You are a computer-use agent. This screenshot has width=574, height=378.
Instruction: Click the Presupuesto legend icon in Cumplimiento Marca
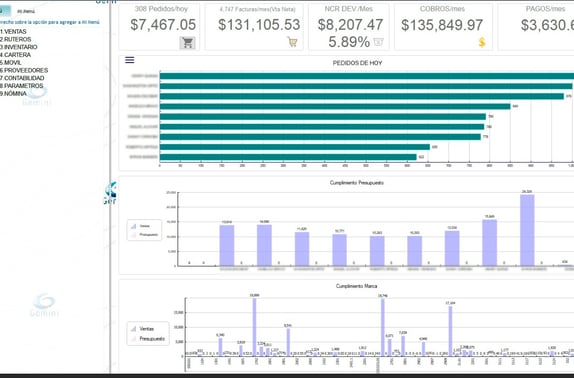point(134,339)
